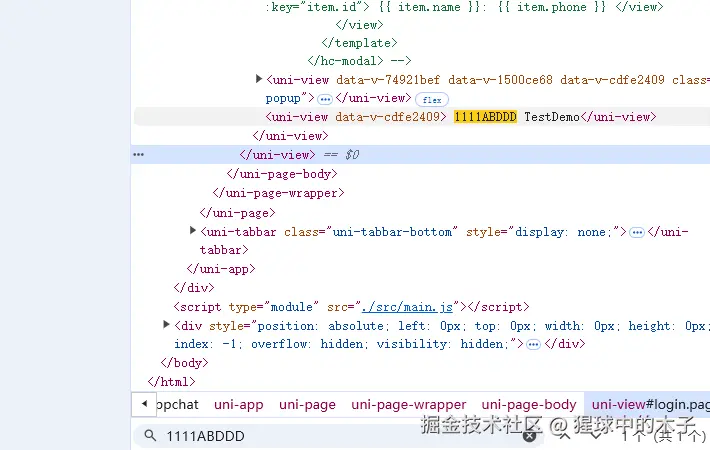Click the data-v-cdfe2409 attribute on TestDemo row
Viewport: 710px width, 450px height.
point(388,117)
